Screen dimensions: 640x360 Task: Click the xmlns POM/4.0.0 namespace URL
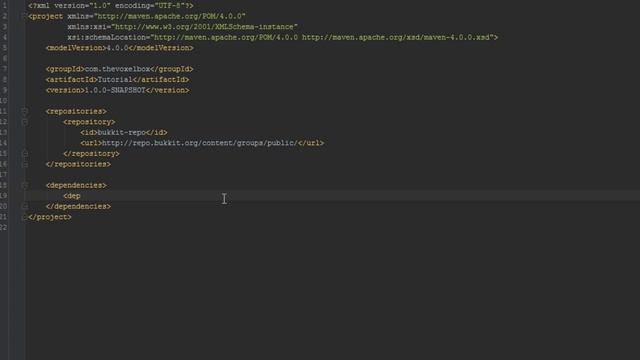(170, 16)
